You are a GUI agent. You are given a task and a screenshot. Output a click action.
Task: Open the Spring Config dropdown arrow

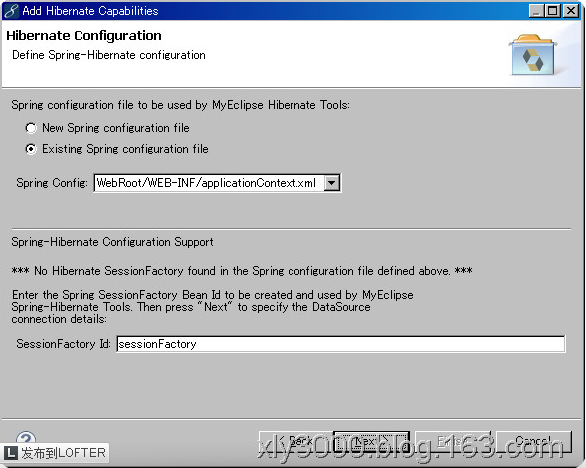coord(331,183)
